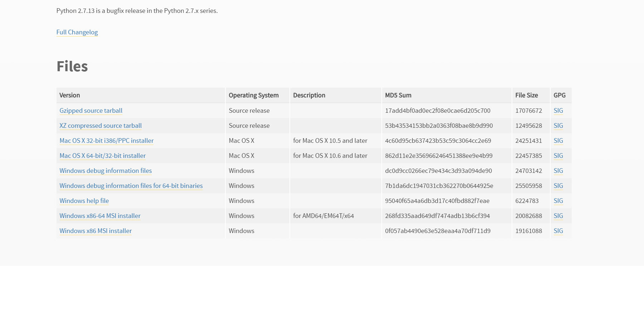Click 'Windows' in the x86-64 MSI installer row

pos(241,216)
